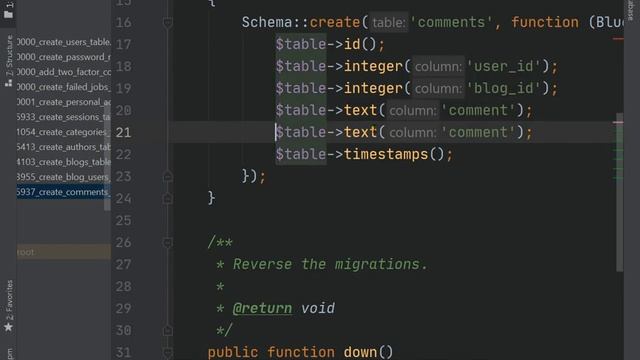The image size is (640, 360).
Task: Open 5413_create_authors_tab migration file
Action: (64, 147)
